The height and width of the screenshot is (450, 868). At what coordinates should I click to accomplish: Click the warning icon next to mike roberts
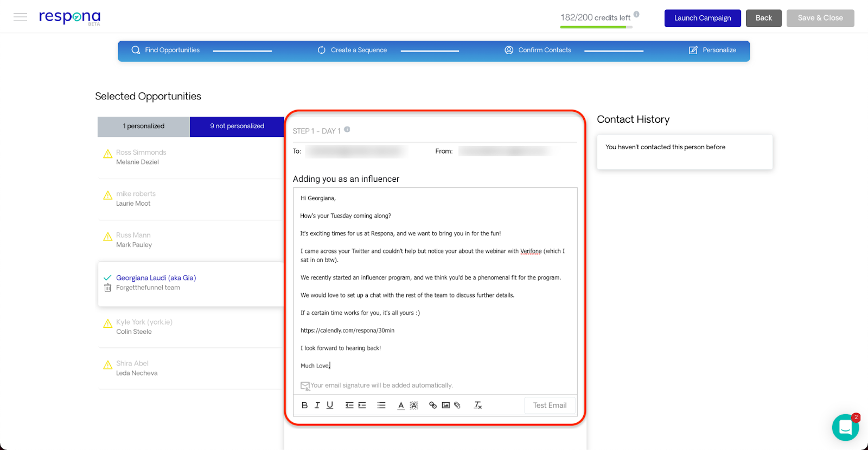[107, 195]
